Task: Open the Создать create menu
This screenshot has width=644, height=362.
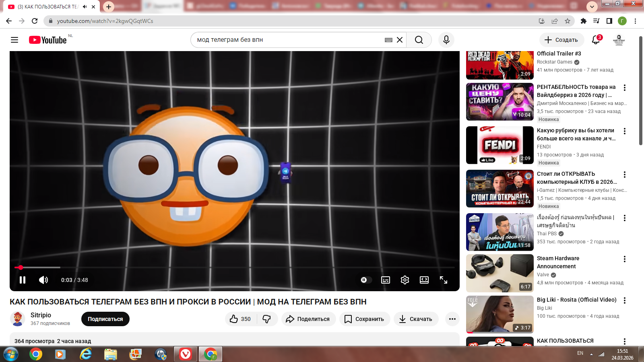Action: (561, 40)
